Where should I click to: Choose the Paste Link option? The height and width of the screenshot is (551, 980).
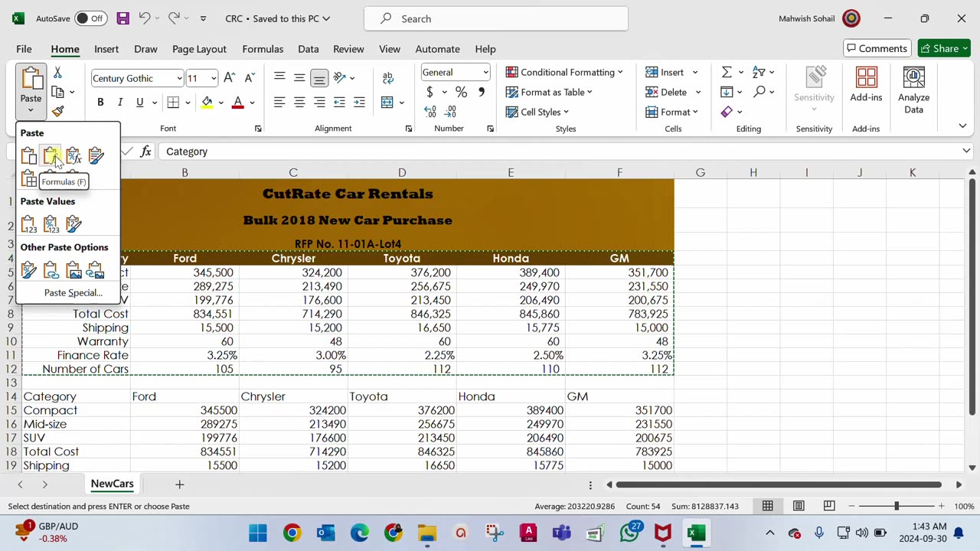[51, 270]
